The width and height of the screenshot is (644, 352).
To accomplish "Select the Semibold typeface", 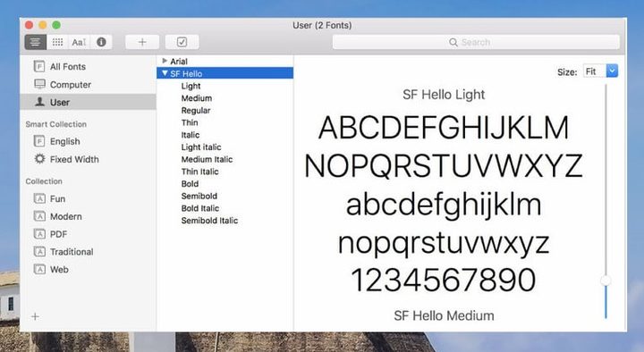I will [199, 196].
